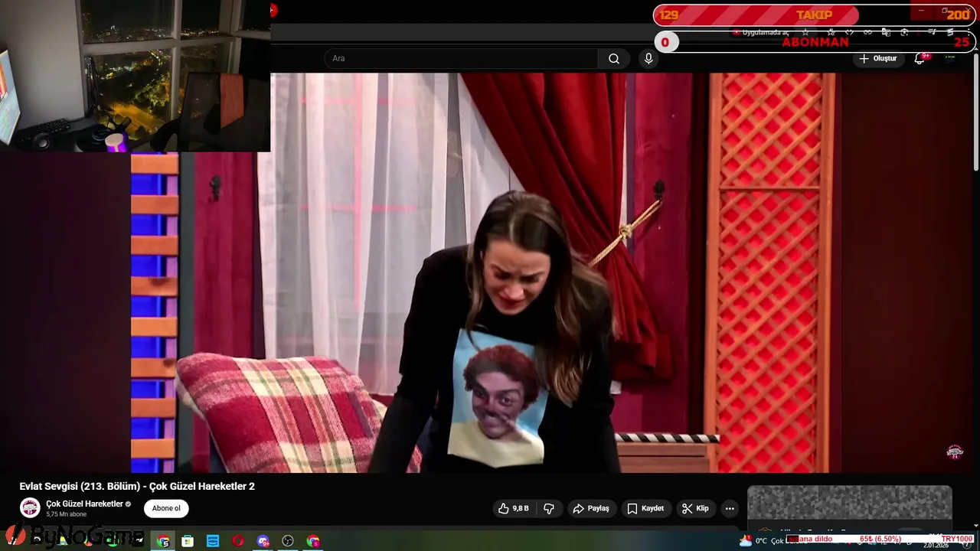This screenshot has height=551, width=980.
Task: Save the video with Kaydet
Action: pyautogui.click(x=645, y=508)
